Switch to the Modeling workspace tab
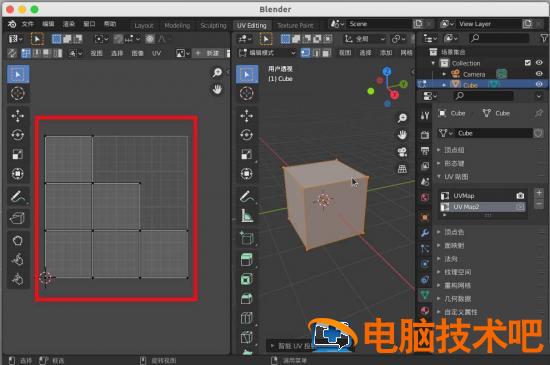This screenshot has height=365, width=550. tap(177, 26)
